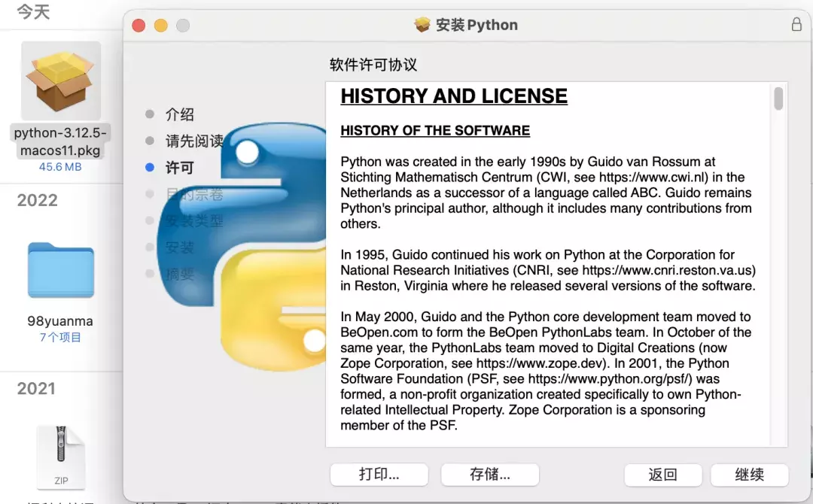Select the ZIP archive file icon

(x=61, y=457)
